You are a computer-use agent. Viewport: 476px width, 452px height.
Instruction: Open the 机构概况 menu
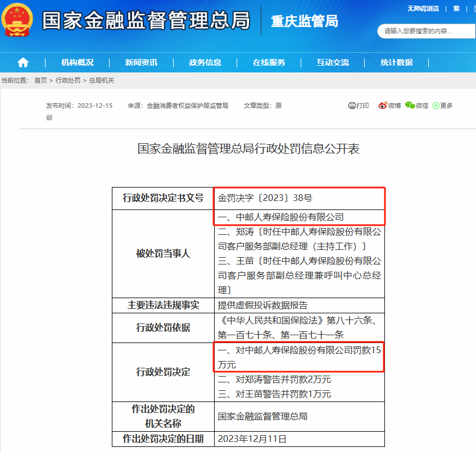click(x=78, y=62)
